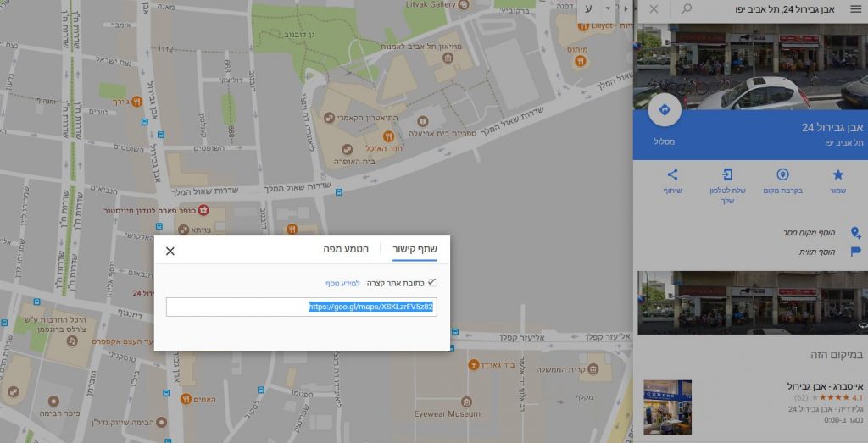868x443 pixels.
Task: Open the למידע נוסף link
Action: pos(342,283)
